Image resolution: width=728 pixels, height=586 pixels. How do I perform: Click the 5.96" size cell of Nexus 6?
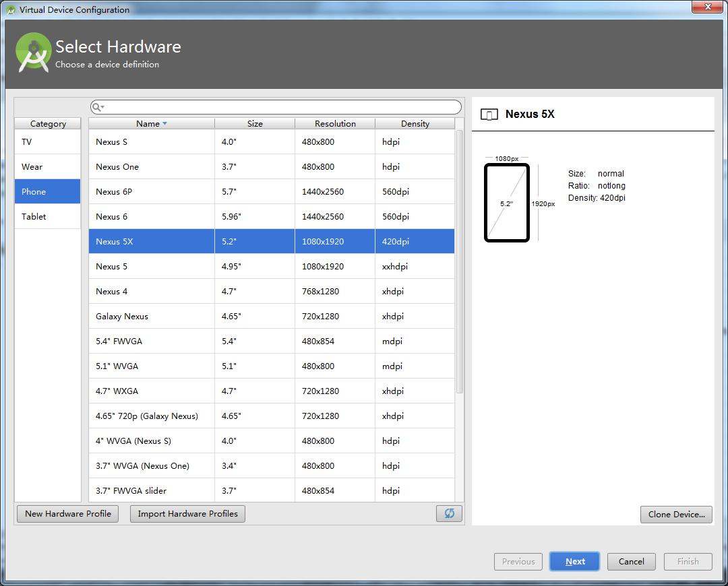tap(255, 217)
